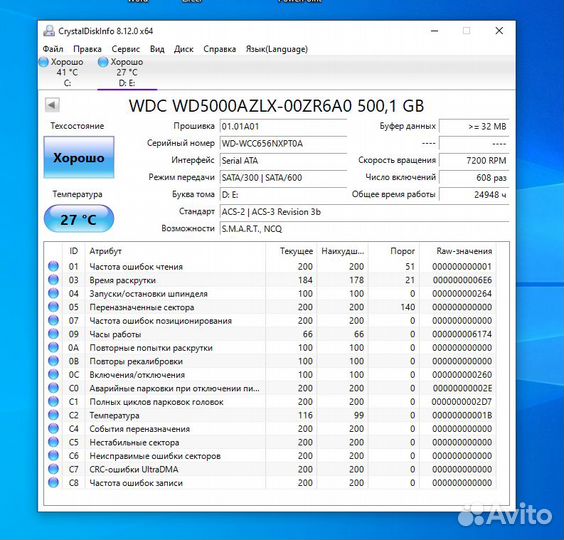Select raw value 000000006174
The height and width of the screenshot is (540, 564).
462,334
